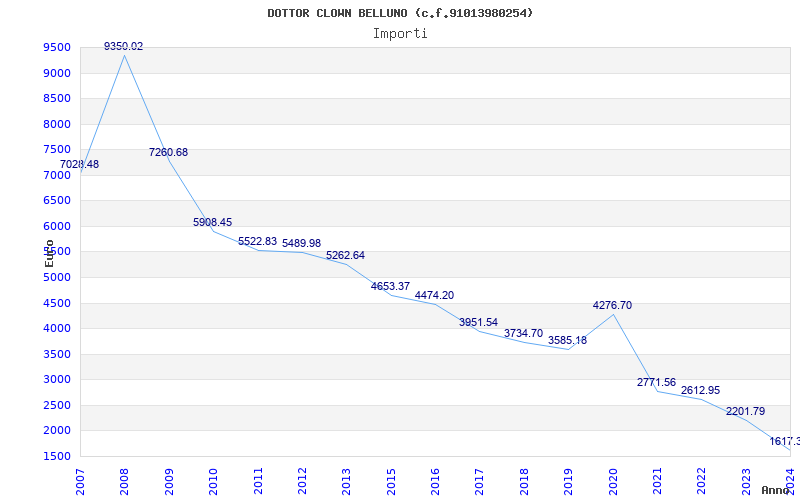800x500 pixels.
Task: Click the Importi subtitle
Action: [400, 34]
